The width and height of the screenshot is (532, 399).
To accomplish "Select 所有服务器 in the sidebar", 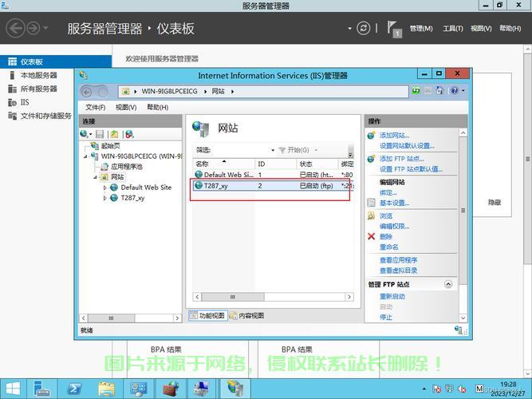I will coord(38,89).
